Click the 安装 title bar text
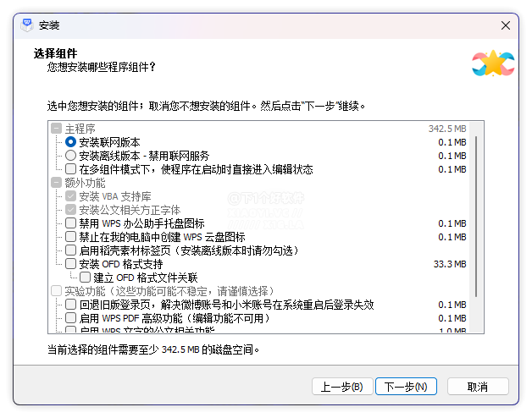 point(49,25)
